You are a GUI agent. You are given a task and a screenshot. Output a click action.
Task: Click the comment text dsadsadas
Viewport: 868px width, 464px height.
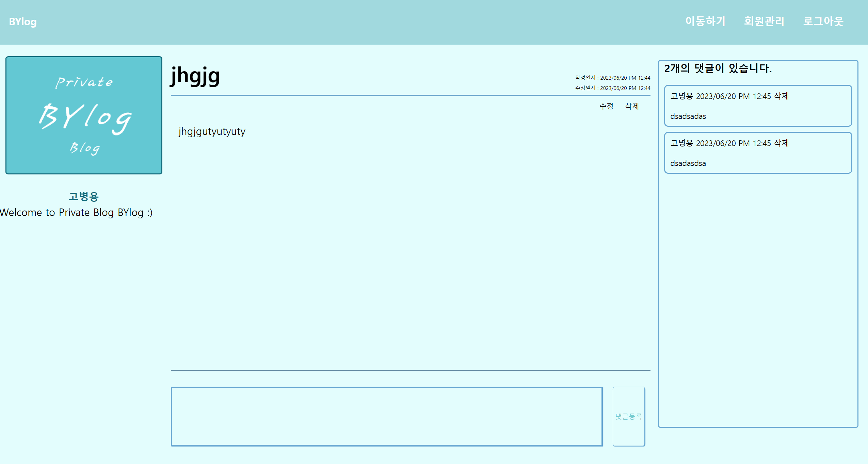coord(688,116)
